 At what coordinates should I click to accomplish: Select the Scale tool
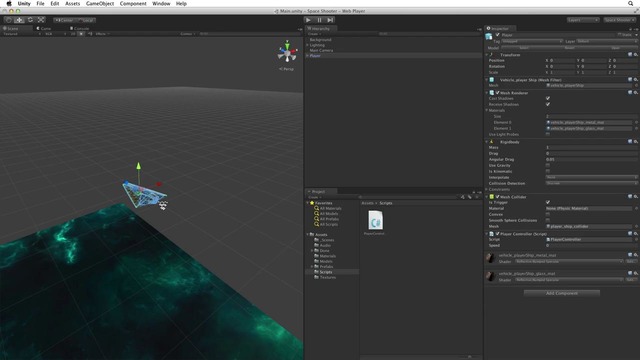pyautogui.click(x=41, y=20)
